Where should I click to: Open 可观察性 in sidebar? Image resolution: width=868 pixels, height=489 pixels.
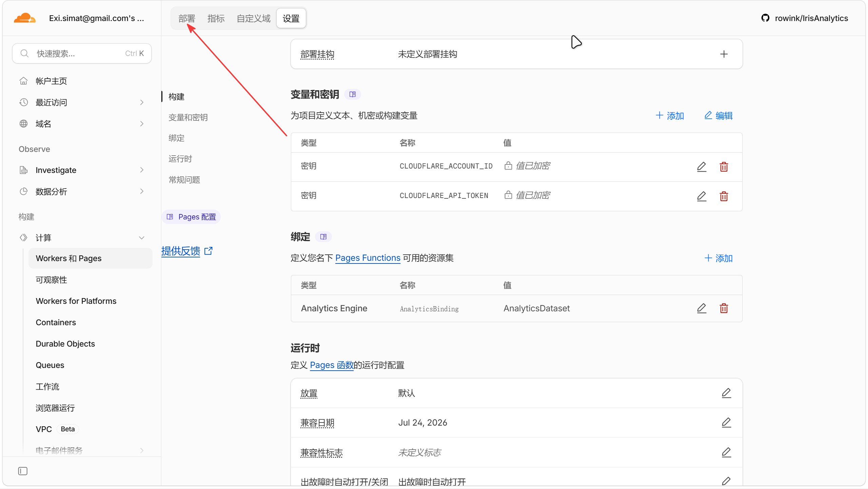(x=52, y=280)
